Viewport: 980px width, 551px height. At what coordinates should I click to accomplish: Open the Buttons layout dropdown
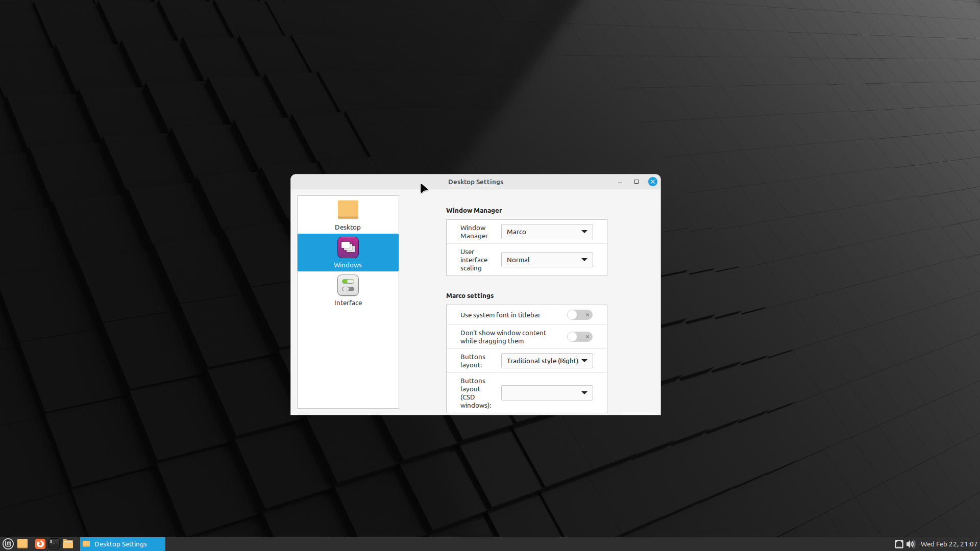click(x=547, y=361)
